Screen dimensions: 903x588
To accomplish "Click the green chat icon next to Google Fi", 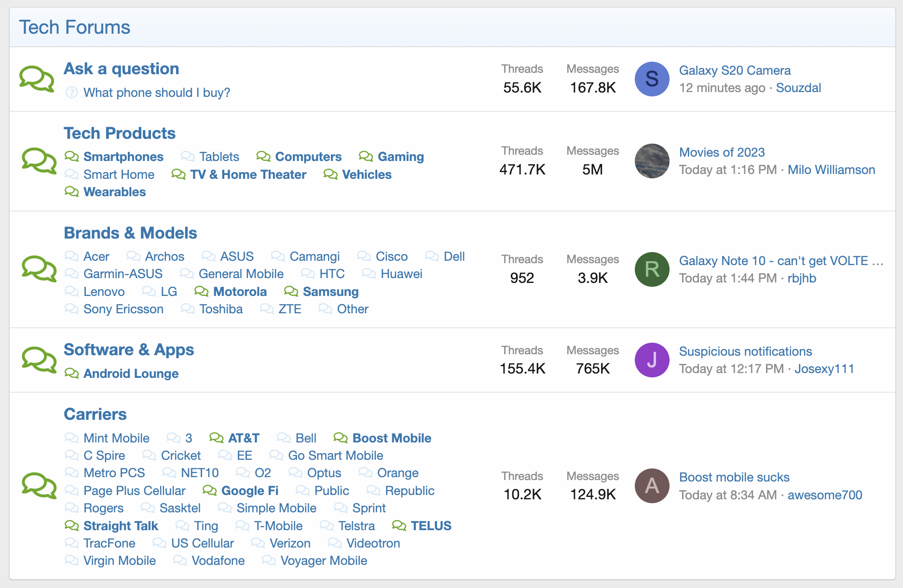I will (210, 491).
